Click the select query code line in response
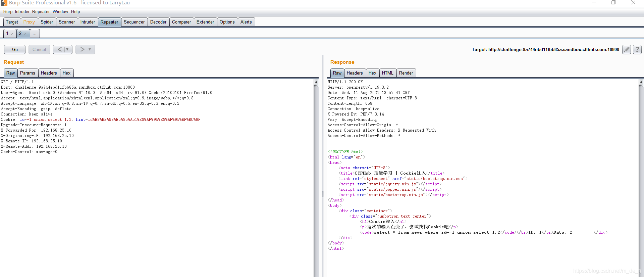The image size is (644, 277). pyautogui.click(x=437, y=232)
